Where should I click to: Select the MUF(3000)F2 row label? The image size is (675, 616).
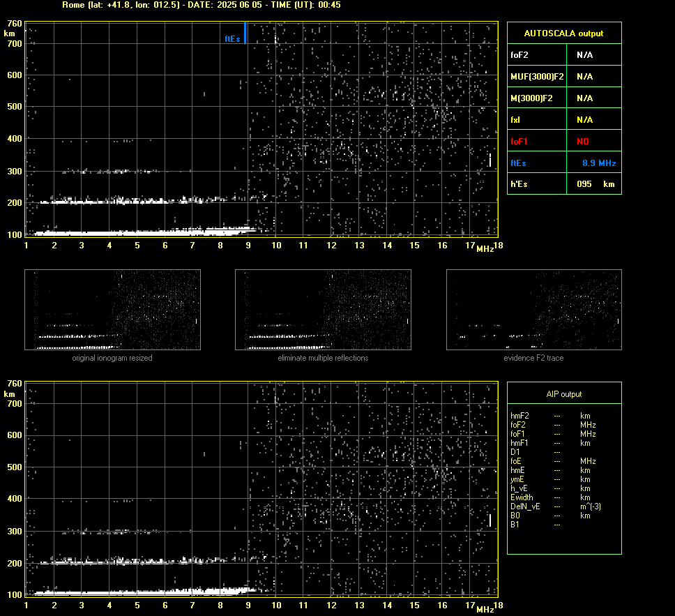point(537,77)
